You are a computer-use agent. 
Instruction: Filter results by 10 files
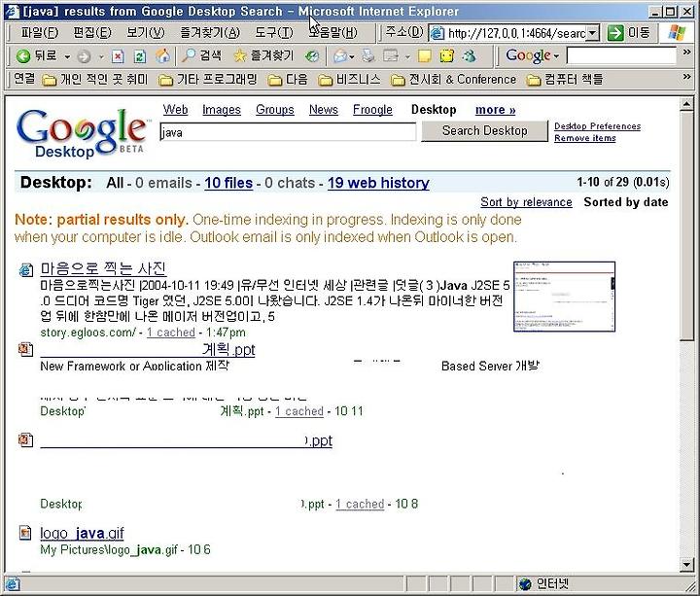coord(228,183)
